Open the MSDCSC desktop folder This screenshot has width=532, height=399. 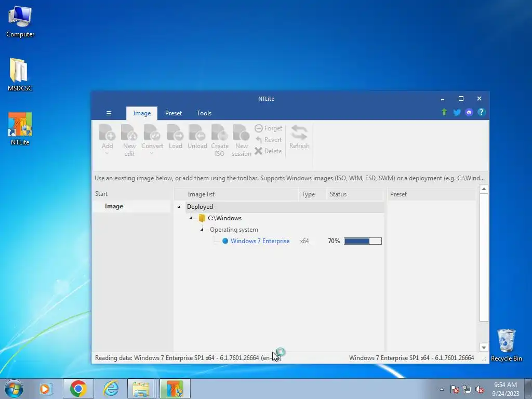[x=20, y=75]
